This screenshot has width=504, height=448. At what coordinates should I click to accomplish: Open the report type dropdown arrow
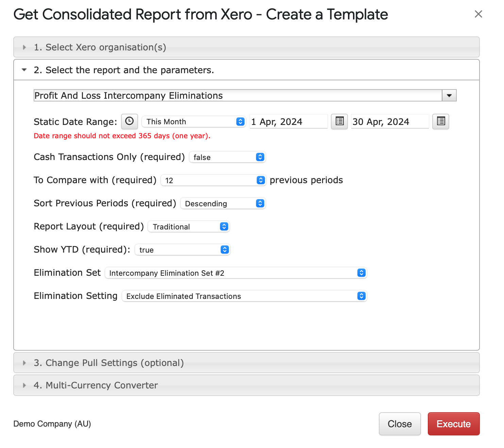pos(449,96)
